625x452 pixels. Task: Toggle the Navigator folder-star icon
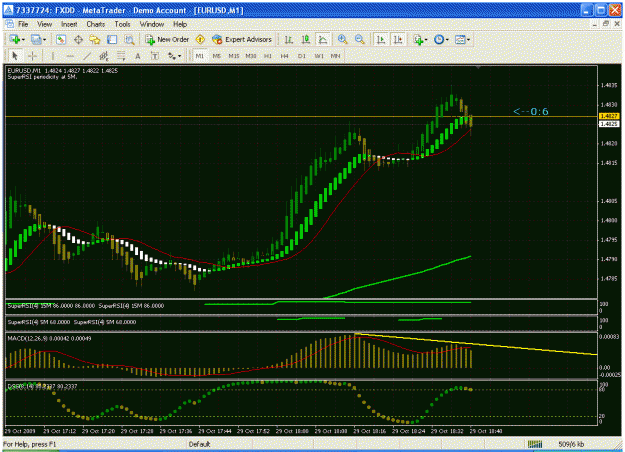[95, 39]
